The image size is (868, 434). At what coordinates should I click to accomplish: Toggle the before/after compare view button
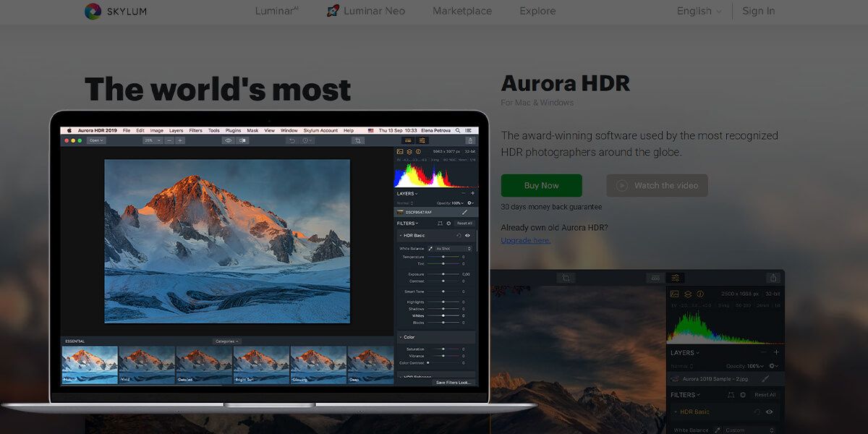coord(242,140)
